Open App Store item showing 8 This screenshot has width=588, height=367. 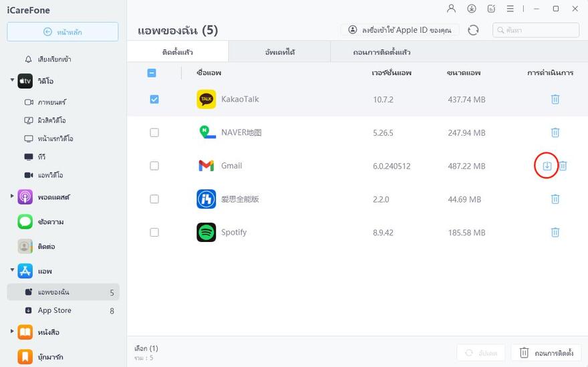(63, 310)
